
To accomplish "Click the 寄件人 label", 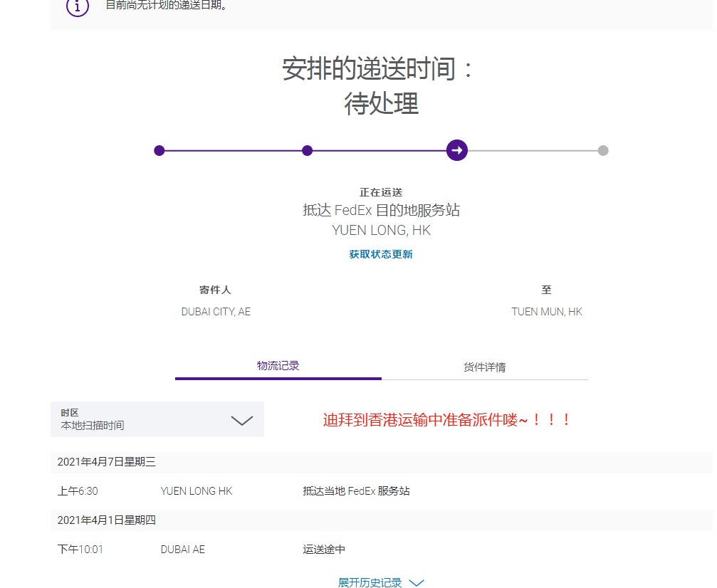I will tap(215, 290).
